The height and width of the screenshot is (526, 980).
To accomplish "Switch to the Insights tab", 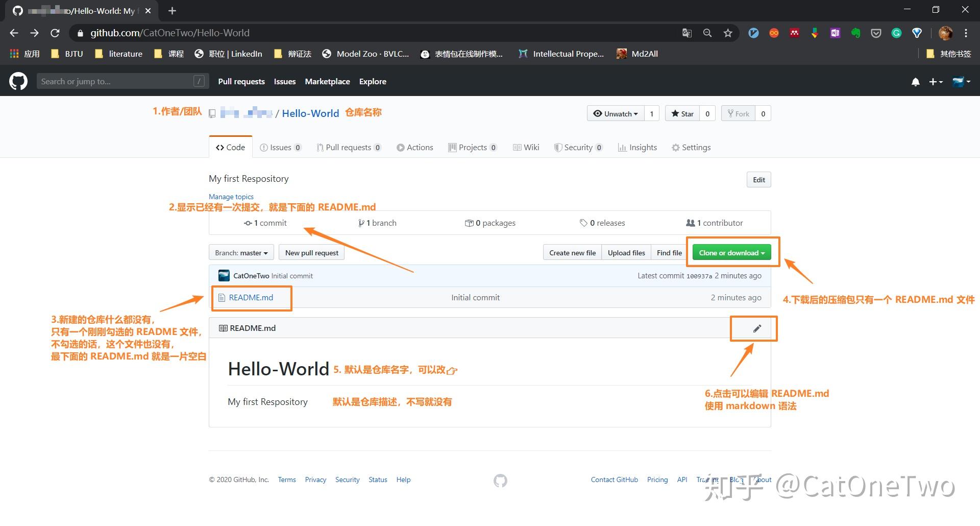I will click(x=637, y=147).
